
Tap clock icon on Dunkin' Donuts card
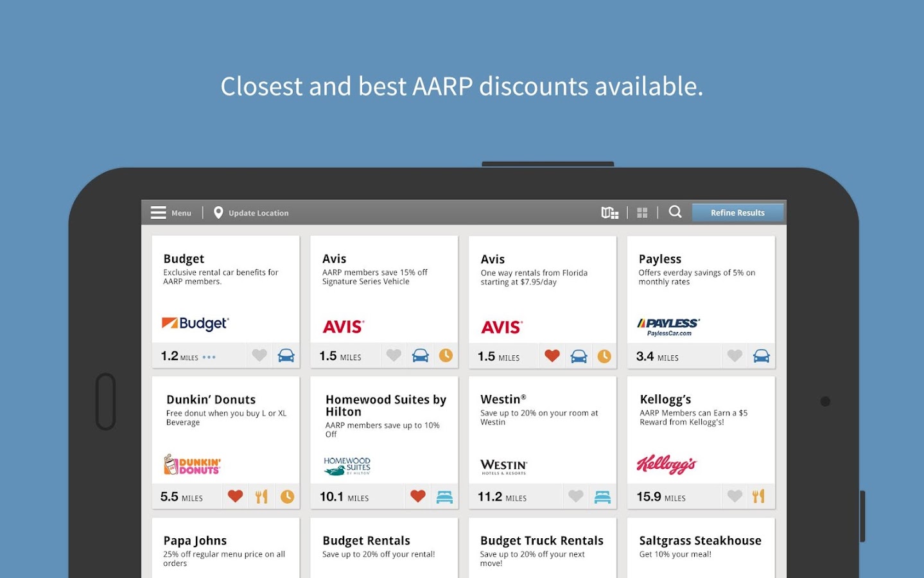pyautogui.click(x=287, y=496)
